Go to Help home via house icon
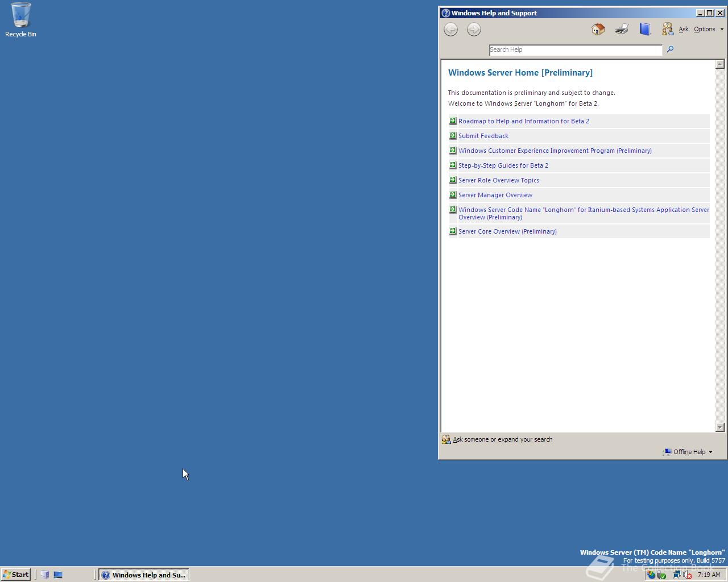This screenshot has height=582, width=728. [x=598, y=29]
